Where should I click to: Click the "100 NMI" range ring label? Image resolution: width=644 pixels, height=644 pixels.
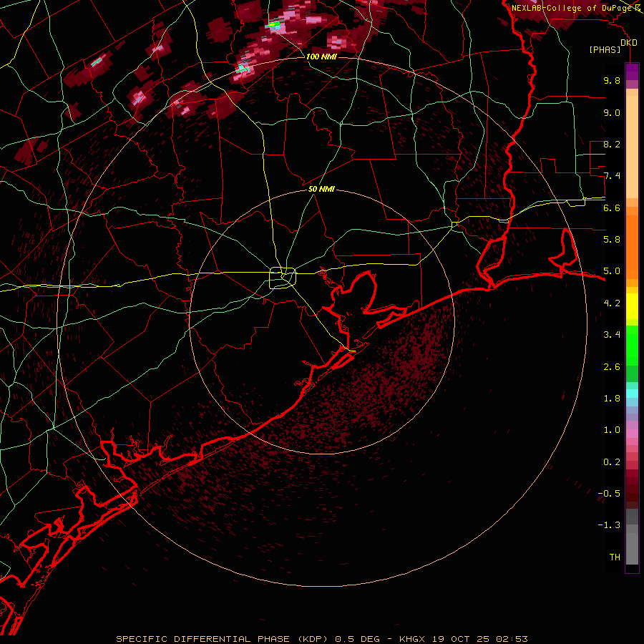coord(321,57)
